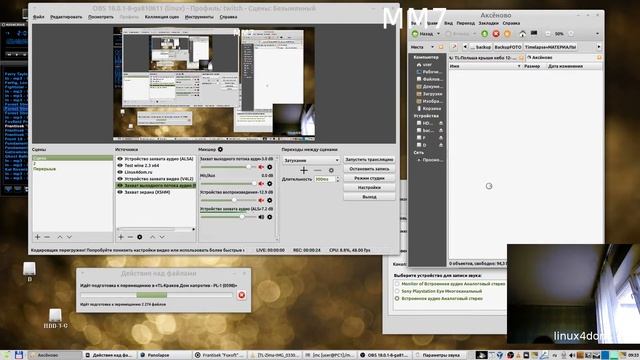The image size is (640, 360).
Task: Open gear for Mic/Aux mixer channel
Action: coord(269,184)
